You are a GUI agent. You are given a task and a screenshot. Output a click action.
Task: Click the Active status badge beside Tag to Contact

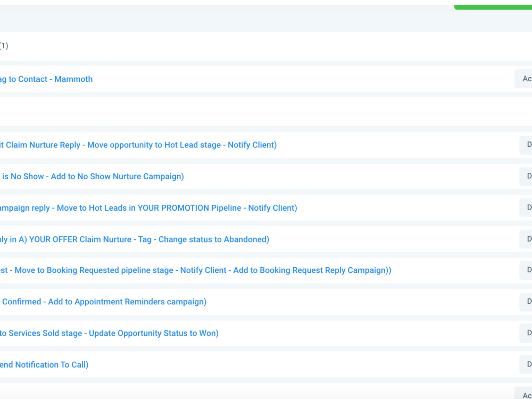coord(527,79)
